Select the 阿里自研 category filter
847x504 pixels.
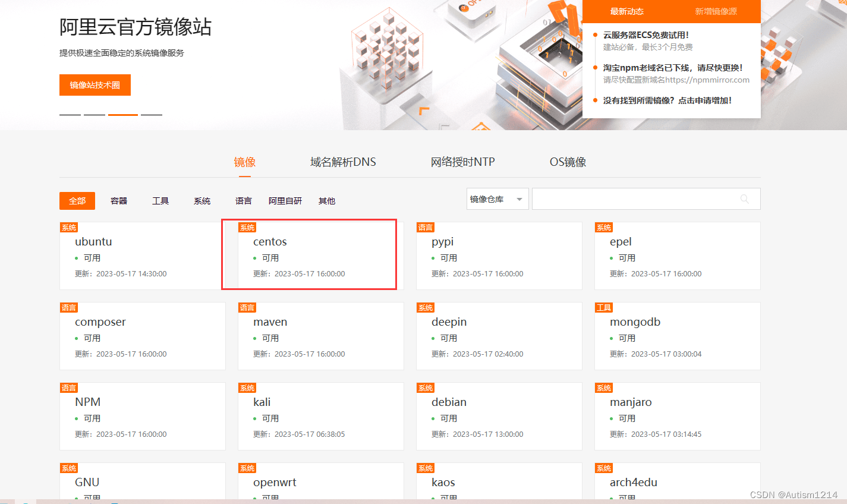pos(285,201)
